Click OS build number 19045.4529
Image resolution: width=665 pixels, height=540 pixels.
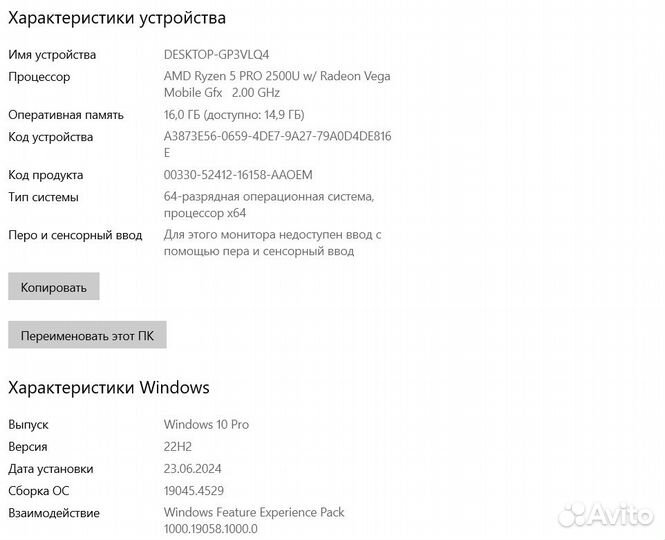pyautogui.click(x=194, y=491)
